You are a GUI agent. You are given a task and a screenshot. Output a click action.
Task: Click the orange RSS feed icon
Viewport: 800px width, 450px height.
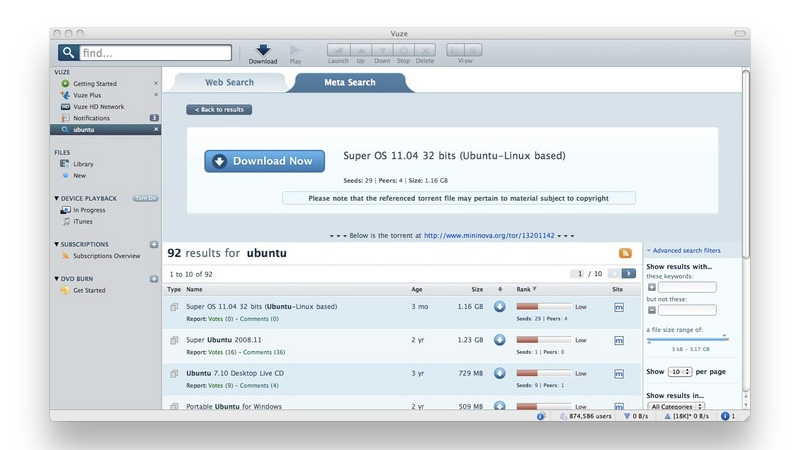tap(625, 254)
